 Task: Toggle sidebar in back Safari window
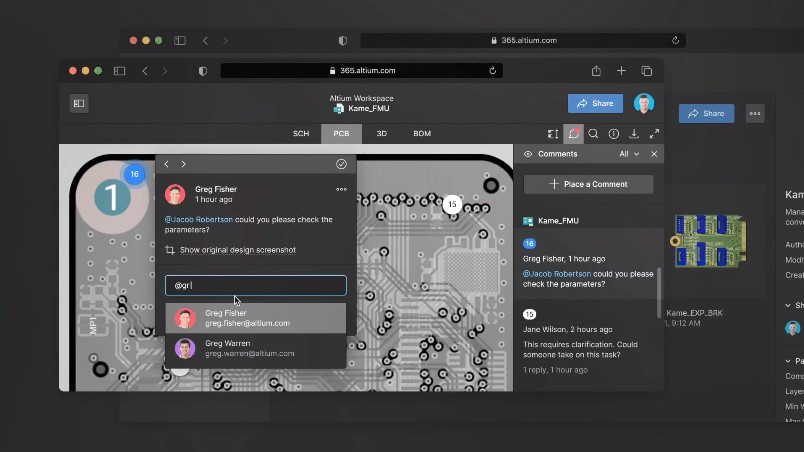tap(180, 40)
